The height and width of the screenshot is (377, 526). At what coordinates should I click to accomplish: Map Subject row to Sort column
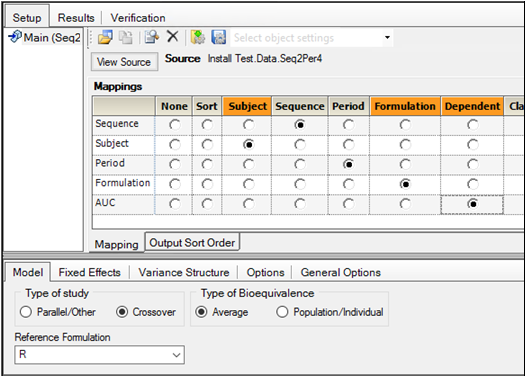pos(207,145)
